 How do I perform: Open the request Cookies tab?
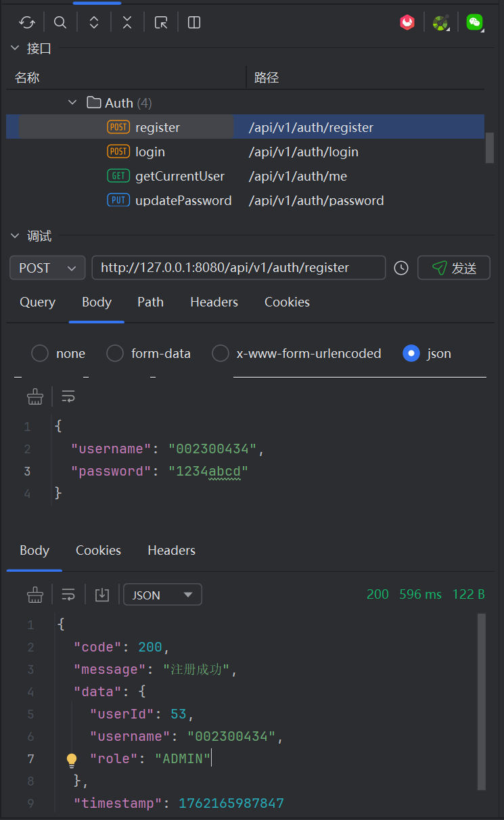pyautogui.click(x=287, y=302)
